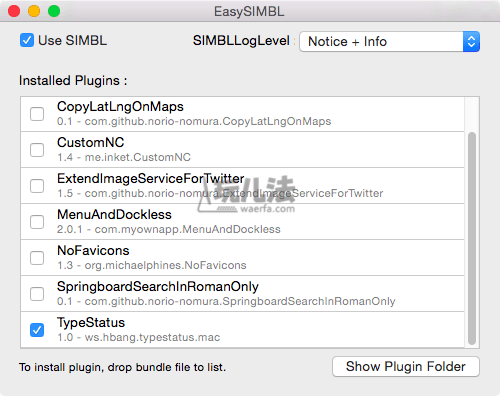Disable the TypeStatus plugin checkbox
The image size is (500, 396).
click(37, 330)
